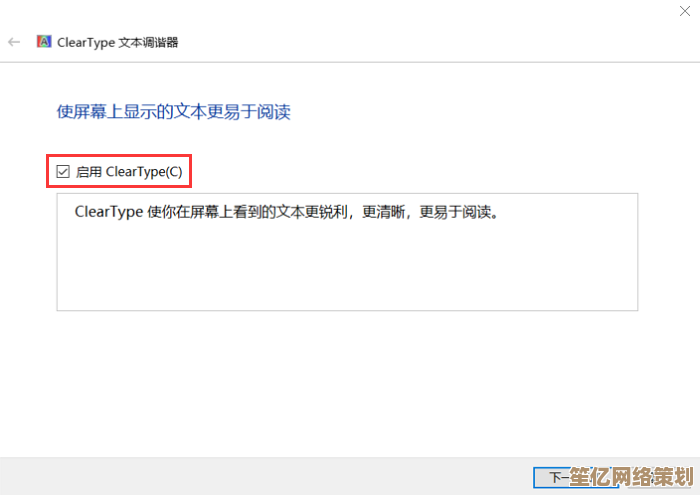Go back using the left arrow
Viewport: 700px width, 495px height.
coord(14,42)
